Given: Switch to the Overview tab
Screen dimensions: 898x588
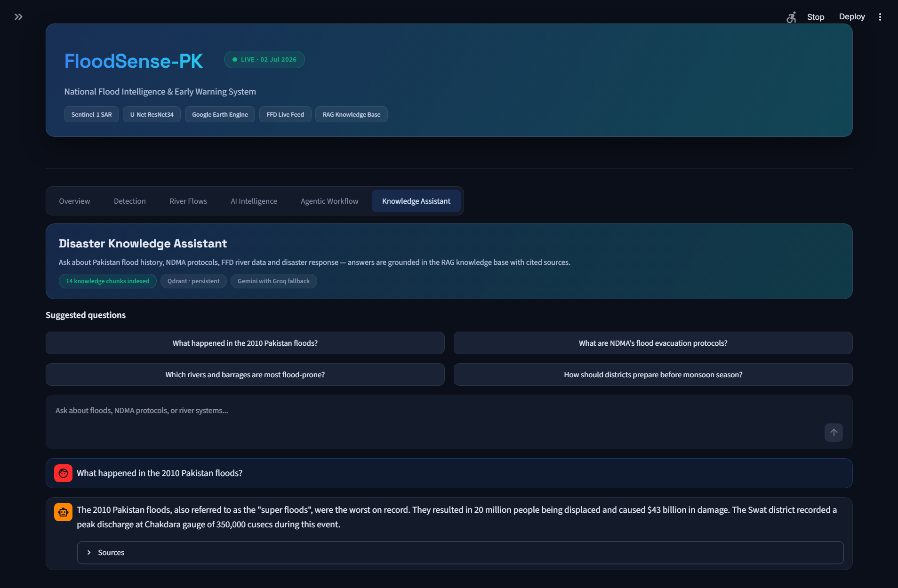Looking at the screenshot, I should [x=74, y=201].
